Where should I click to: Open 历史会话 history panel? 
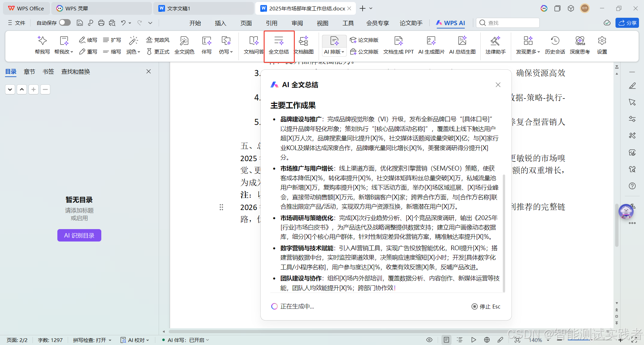tap(555, 45)
